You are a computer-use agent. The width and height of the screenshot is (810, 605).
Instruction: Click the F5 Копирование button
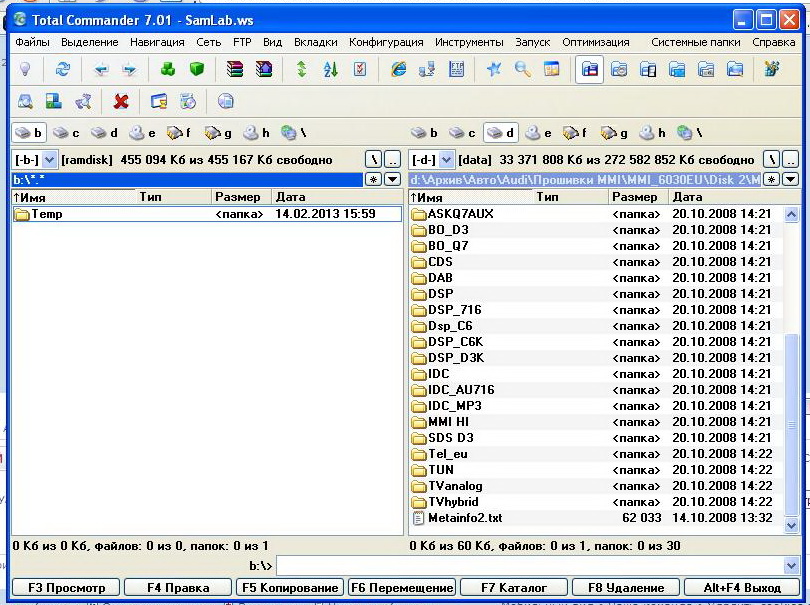pos(290,587)
